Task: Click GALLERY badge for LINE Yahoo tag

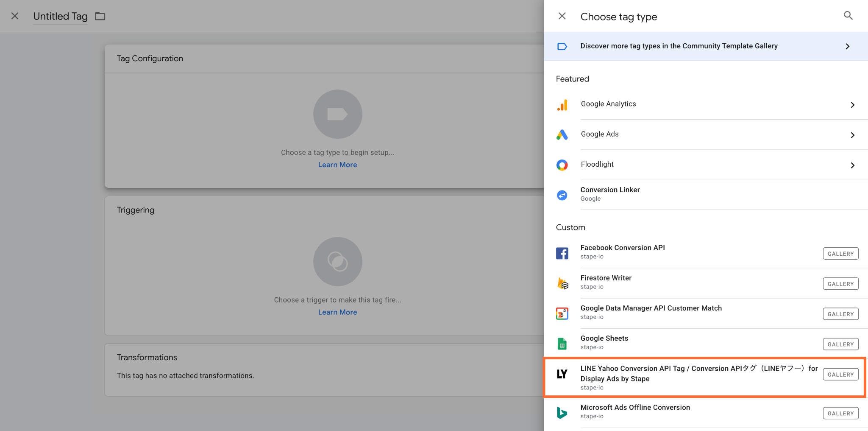Action: tap(840, 375)
